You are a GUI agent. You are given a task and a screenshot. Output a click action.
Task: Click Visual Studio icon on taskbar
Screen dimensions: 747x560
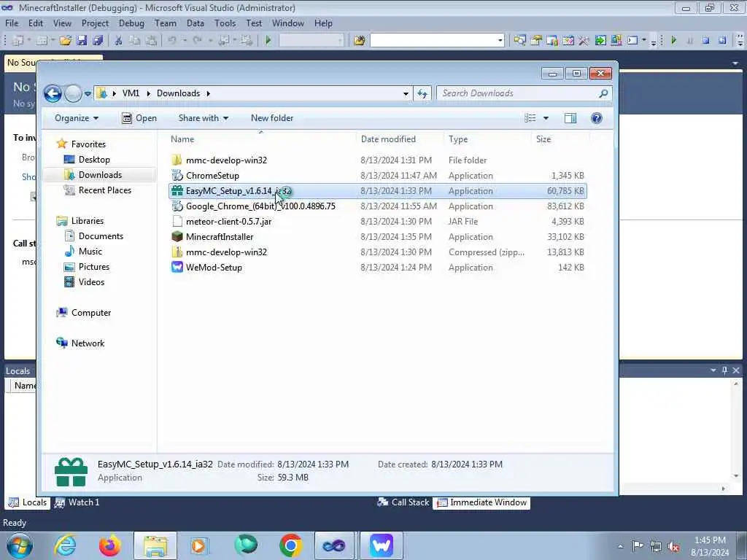click(x=334, y=545)
